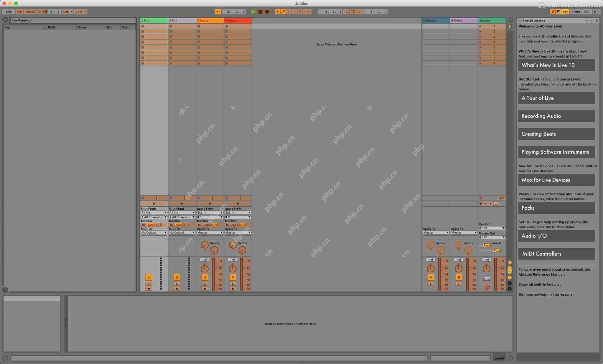Switch to Key mapping mode

[565, 12]
